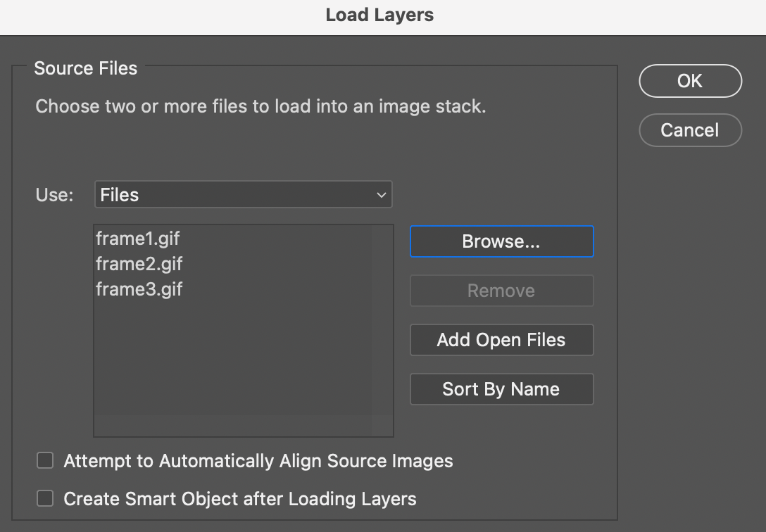Click the 'Source Files' group heading

[86, 68]
